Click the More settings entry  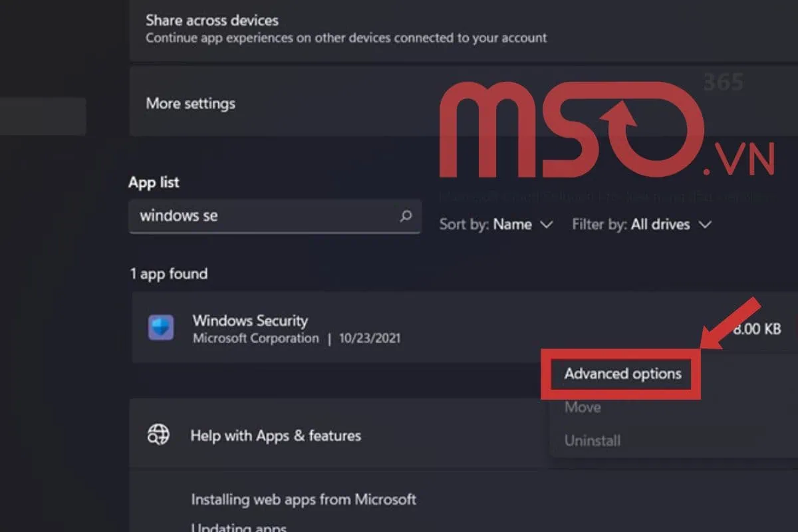coord(190,103)
